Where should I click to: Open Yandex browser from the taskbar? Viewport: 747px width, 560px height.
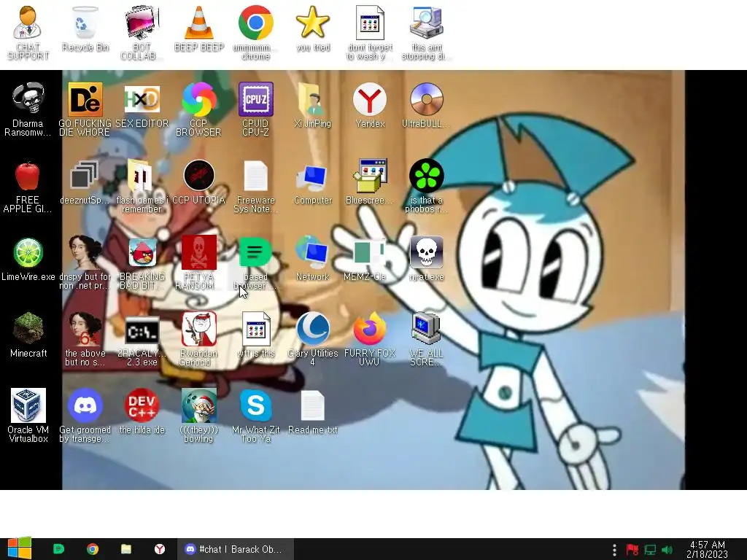160,549
